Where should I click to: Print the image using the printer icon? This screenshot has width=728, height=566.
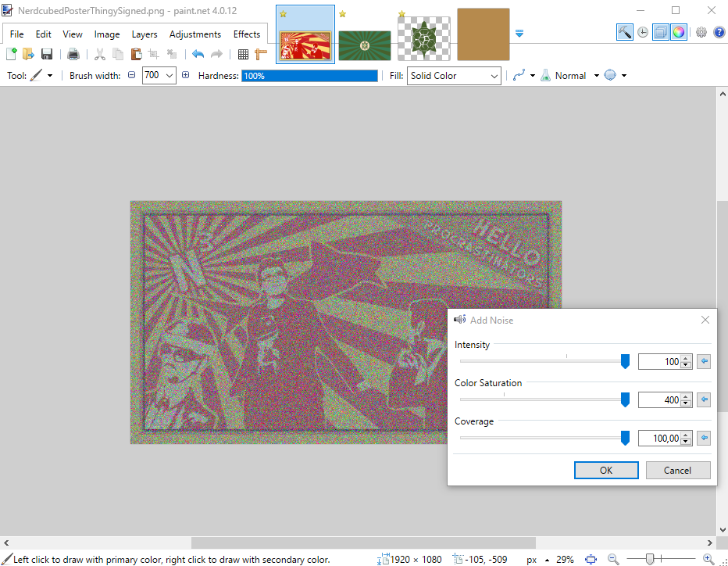click(73, 54)
